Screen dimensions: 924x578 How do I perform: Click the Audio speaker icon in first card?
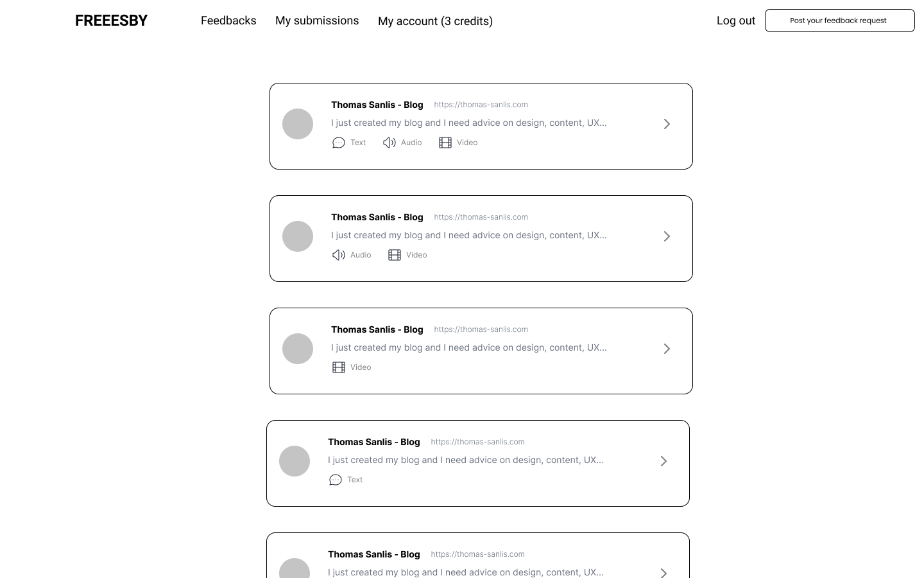(x=389, y=143)
